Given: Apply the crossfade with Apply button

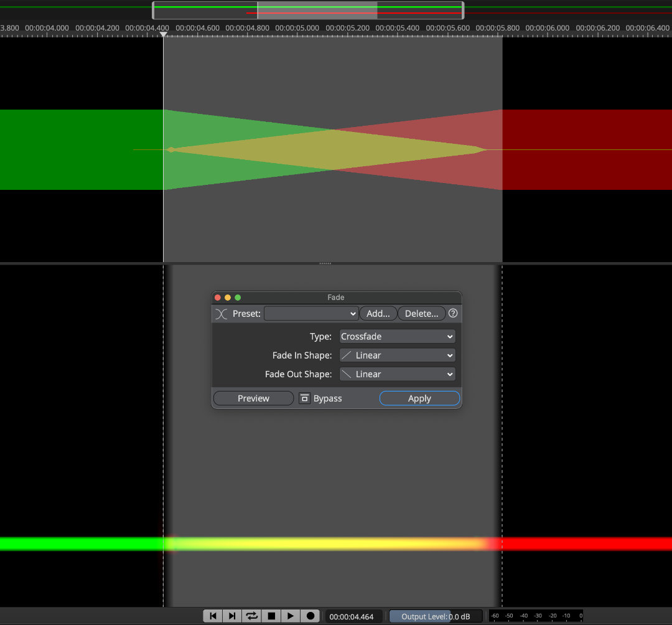Looking at the screenshot, I should tap(419, 398).
